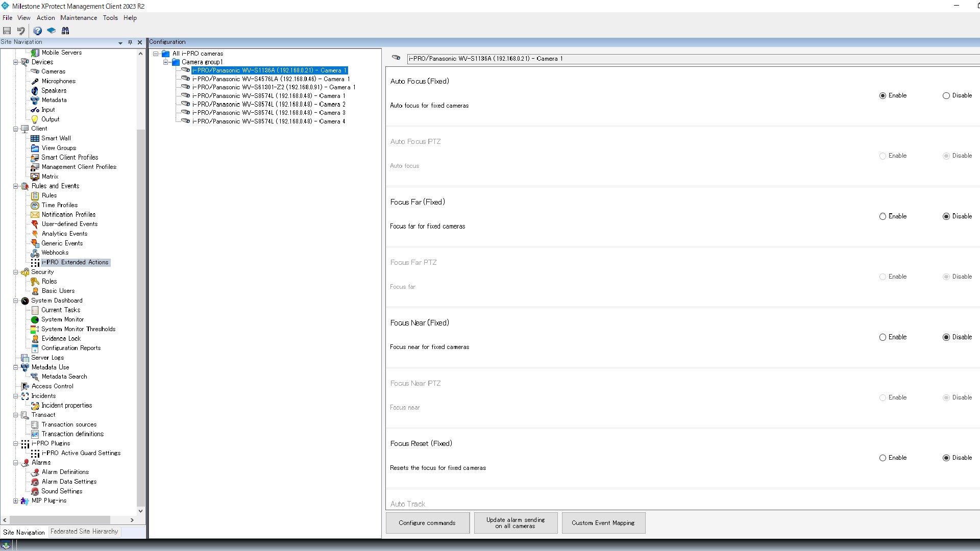Image resolution: width=980 pixels, height=551 pixels.
Task: Enable Focus Near Fixed setting
Action: pyautogui.click(x=883, y=336)
